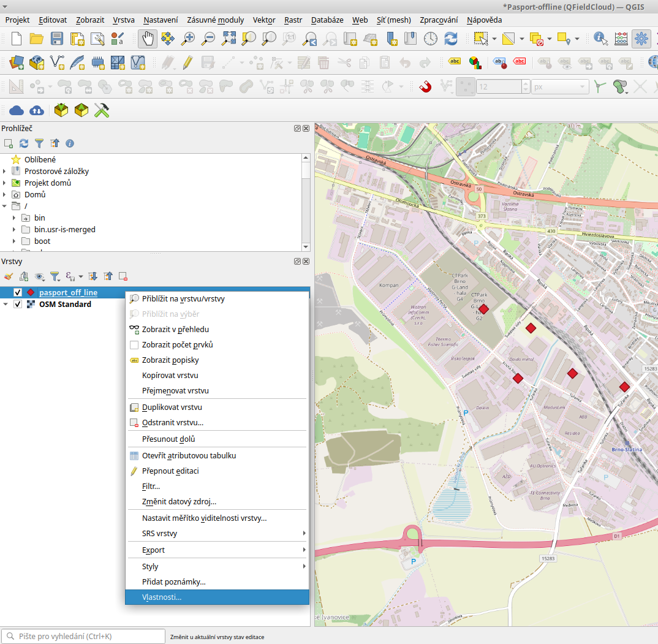The width and height of the screenshot is (658, 644).
Task: Open the QFieldCloud blue cloud icon
Action: pyautogui.click(x=17, y=110)
